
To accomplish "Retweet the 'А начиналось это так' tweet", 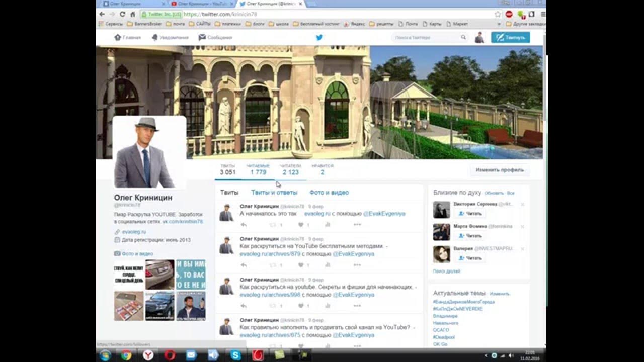I will (273, 225).
